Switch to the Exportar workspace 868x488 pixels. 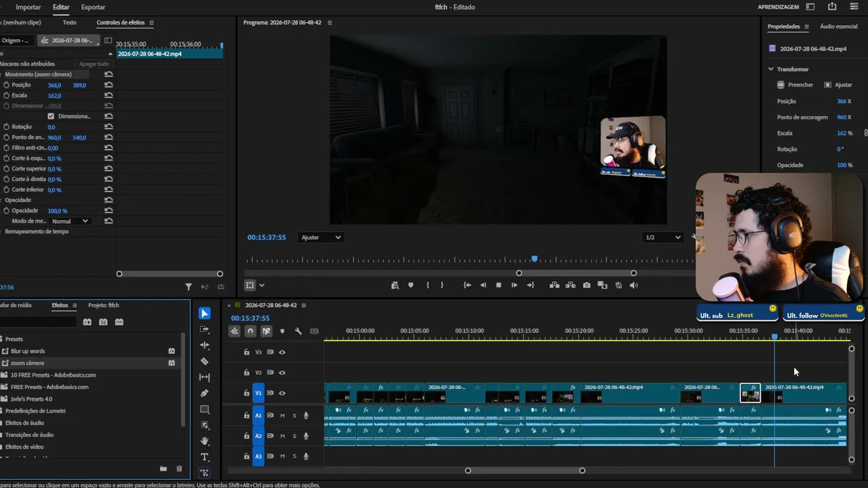point(93,7)
